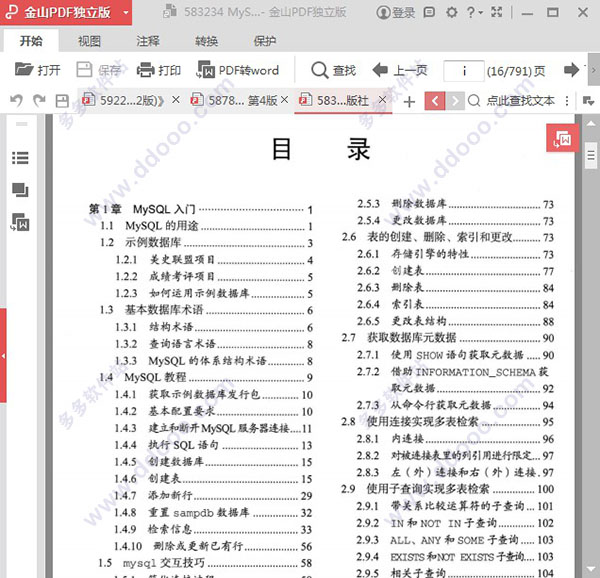Expand the left panel red handle

(x=3, y=356)
